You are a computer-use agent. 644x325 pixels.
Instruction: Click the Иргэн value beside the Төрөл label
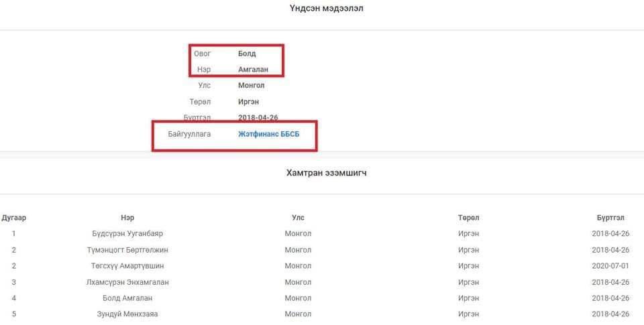250,102
